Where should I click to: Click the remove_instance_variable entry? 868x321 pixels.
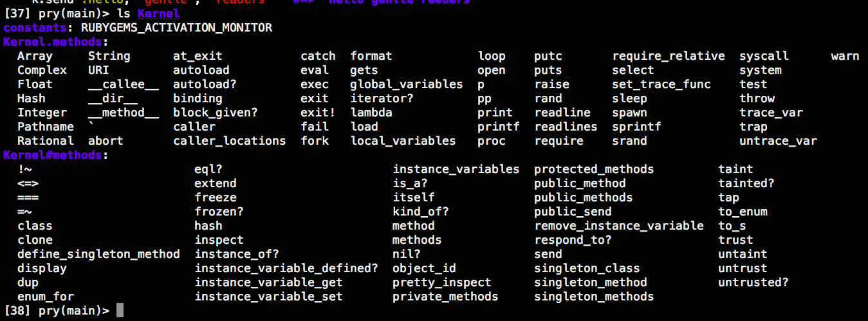click(619, 226)
